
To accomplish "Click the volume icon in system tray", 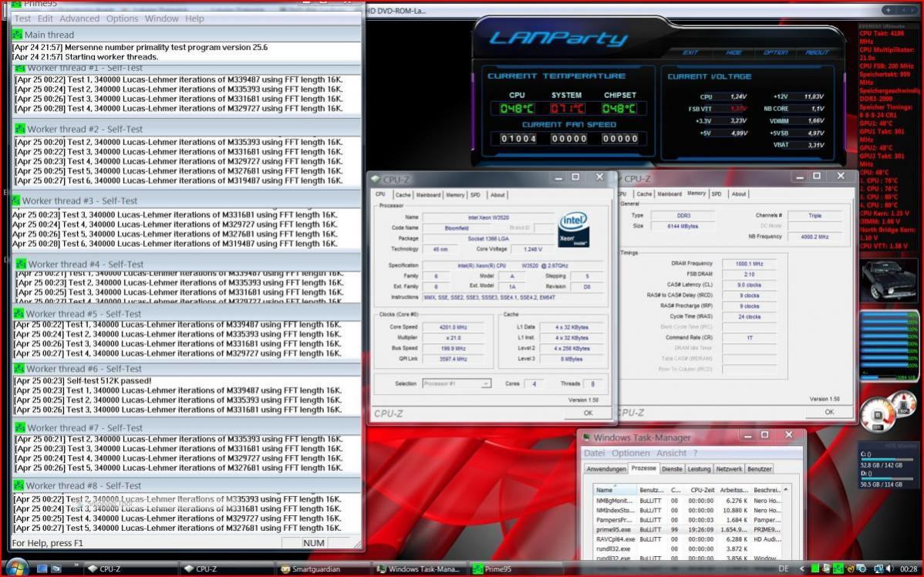I will click(x=889, y=569).
